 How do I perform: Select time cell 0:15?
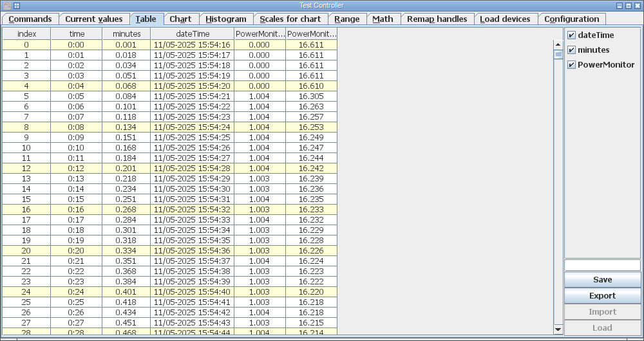[x=77, y=199]
